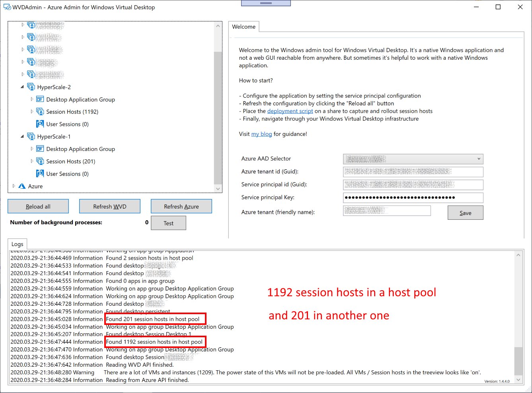Click the Session Hosts (201) icon
This screenshot has width=532, height=393.
tap(40, 161)
